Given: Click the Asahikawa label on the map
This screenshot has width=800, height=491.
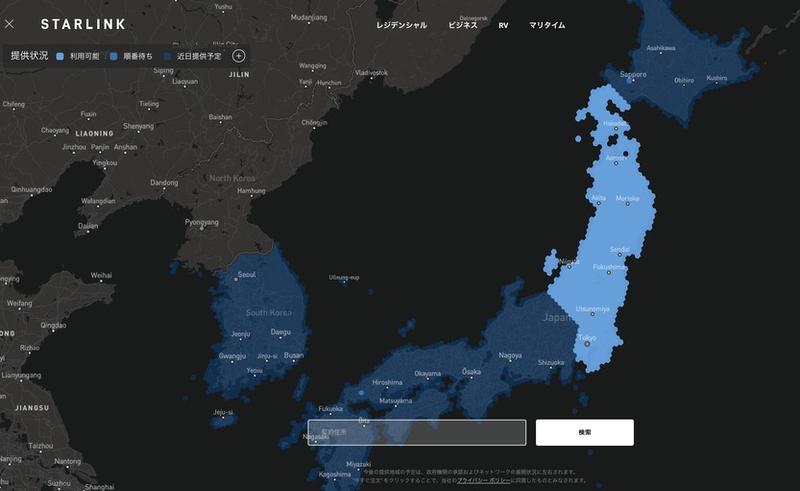Looking at the screenshot, I should (661, 48).
